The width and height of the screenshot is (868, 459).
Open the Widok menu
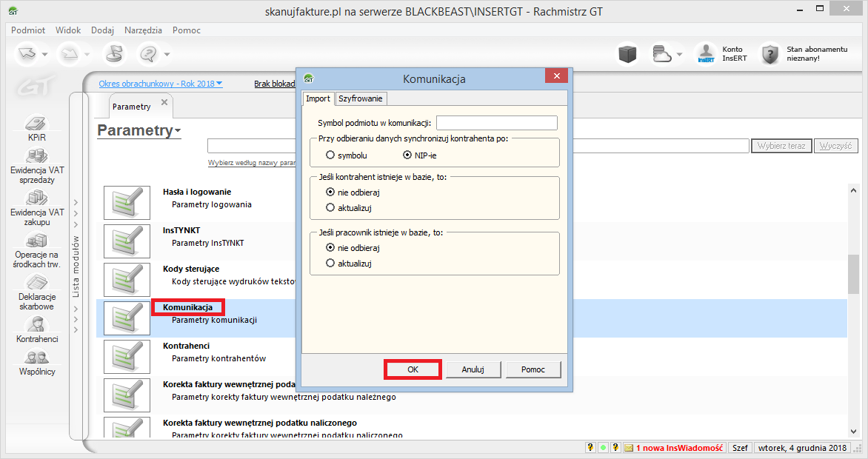click(x=67, y=30)
